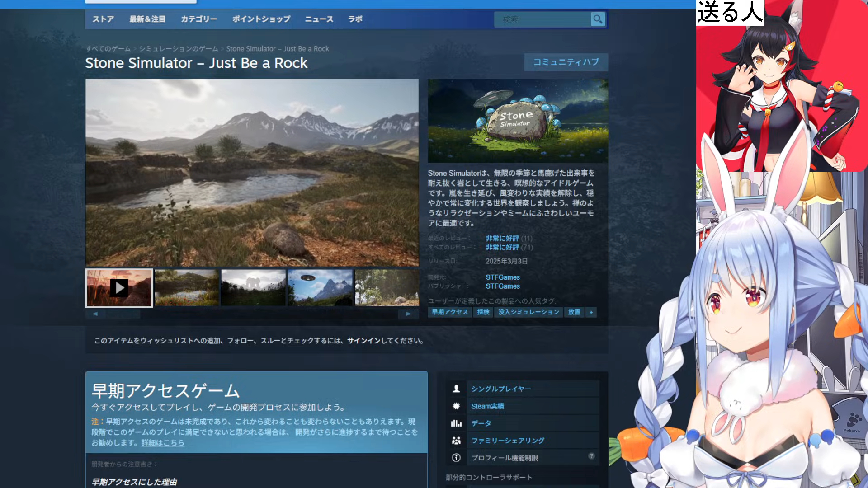Image resolution: width=868 pixels, height=488 pixels.
Task: Click the question mark help icon
Action: point(591,456)
